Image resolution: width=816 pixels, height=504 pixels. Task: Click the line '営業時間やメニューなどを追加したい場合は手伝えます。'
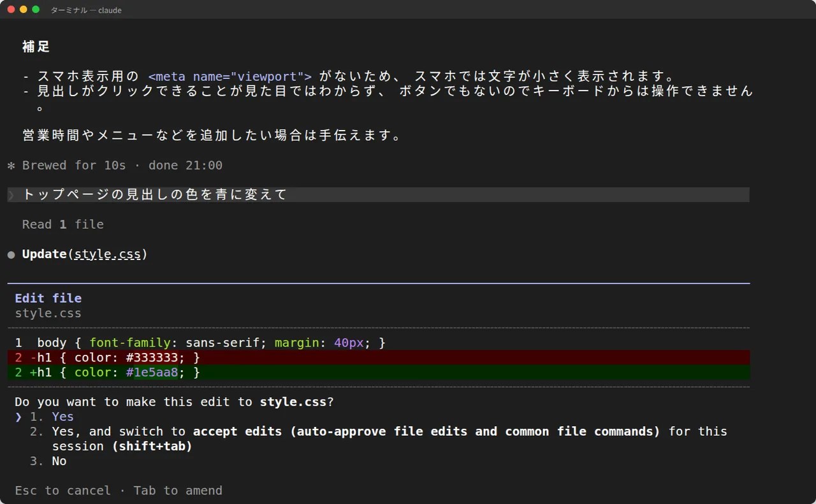coord(213,136)
